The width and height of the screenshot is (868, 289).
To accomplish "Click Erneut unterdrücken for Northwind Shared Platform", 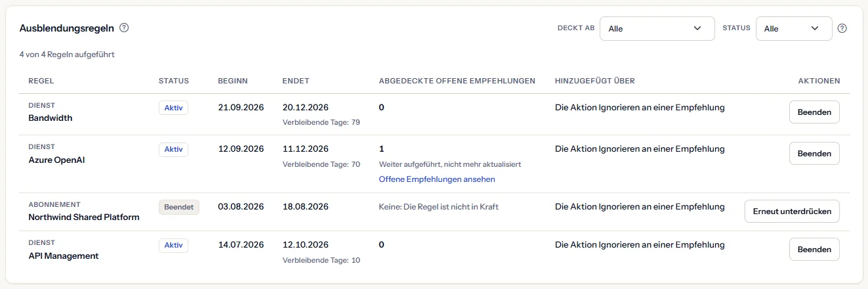I will pyautogui.click(x=792, y=211).
